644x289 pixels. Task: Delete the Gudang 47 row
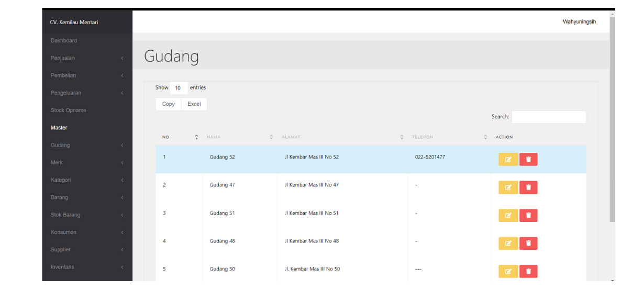528,187
